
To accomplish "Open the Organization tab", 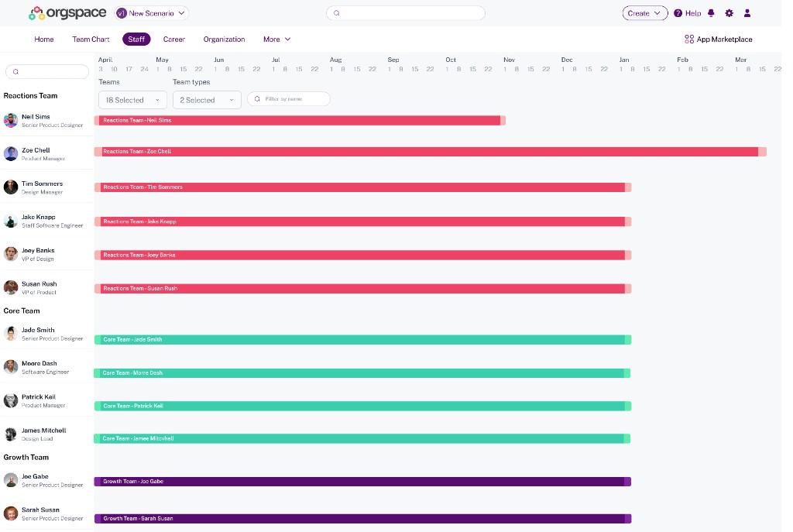I will [224, 39].
